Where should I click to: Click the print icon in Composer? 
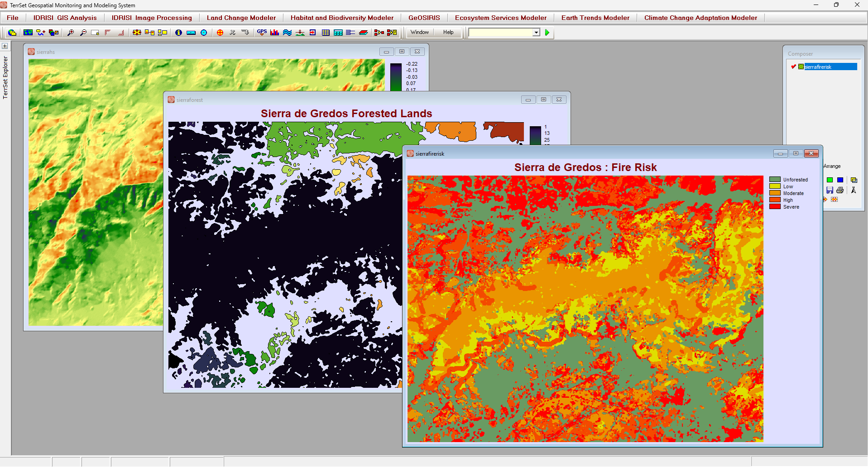tap(840, 190)
